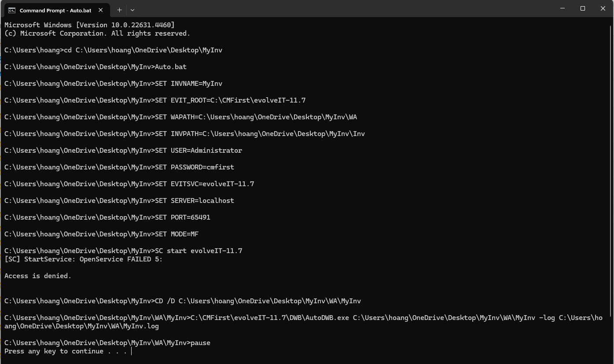The height and width of the screenshot is (364, 614).
Task: Click the Microsoft Windows version line
Action: pyautogui.click(x=89, y=25)
